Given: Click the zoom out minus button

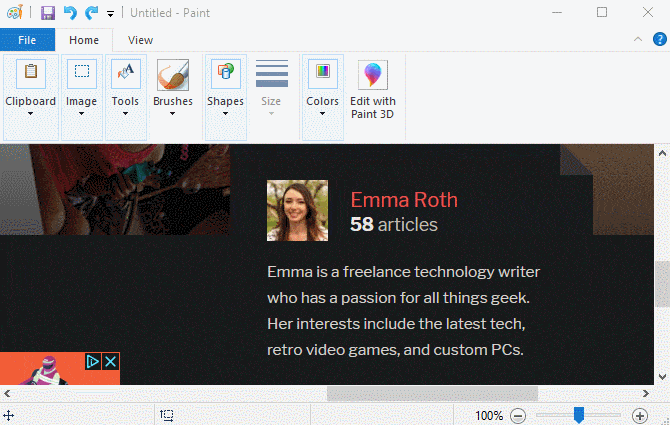Looking at the screenshot, I should tap(517, 416).
